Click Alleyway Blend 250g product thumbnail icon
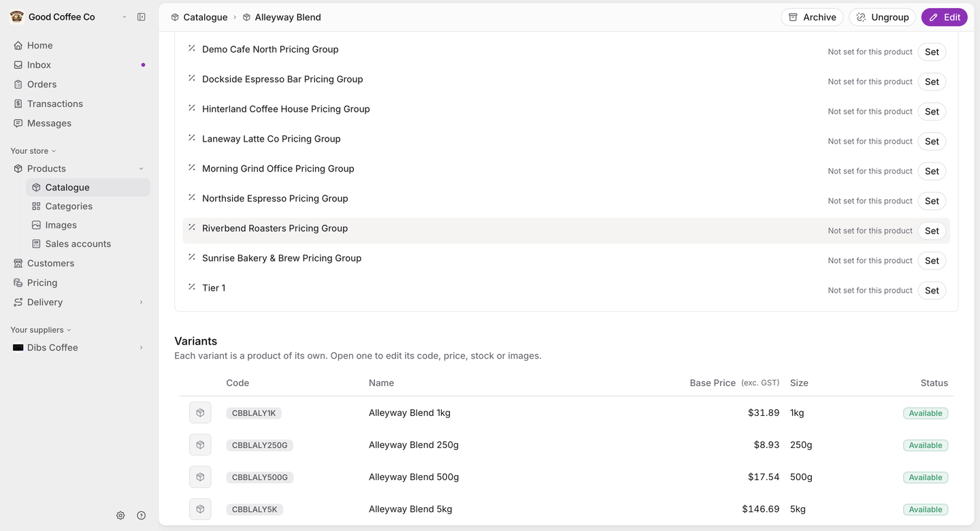 (200, 445)
